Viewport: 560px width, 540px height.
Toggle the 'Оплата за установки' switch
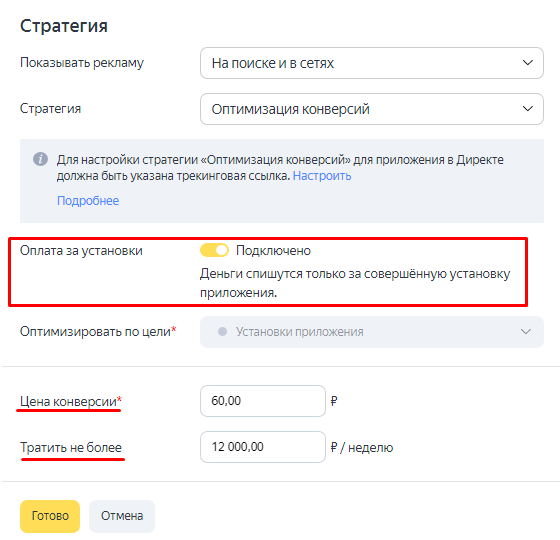point(214,250)
